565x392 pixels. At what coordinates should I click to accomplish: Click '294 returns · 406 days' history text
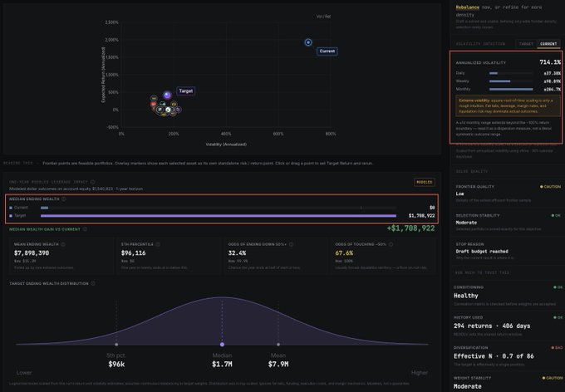coord(492,326)
